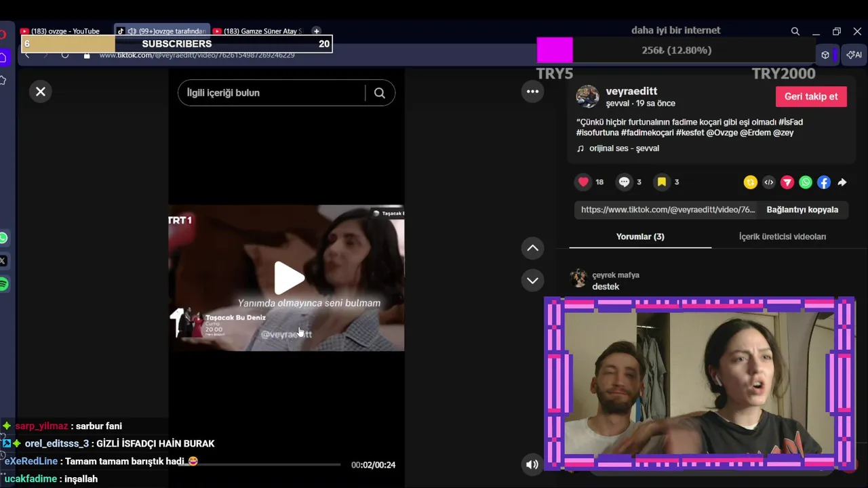868x488 pixels.
Task: Click the tiktok.com URL in address bar
Action: coord(197,55)
